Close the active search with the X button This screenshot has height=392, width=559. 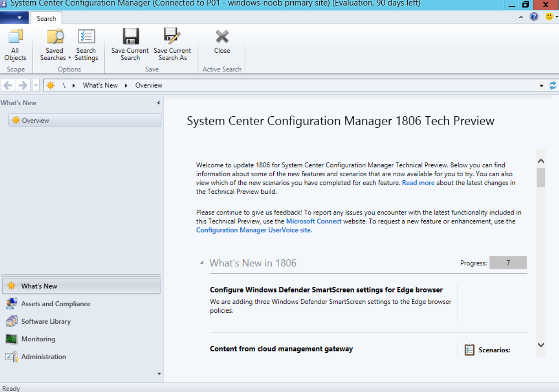pos(222,42)
